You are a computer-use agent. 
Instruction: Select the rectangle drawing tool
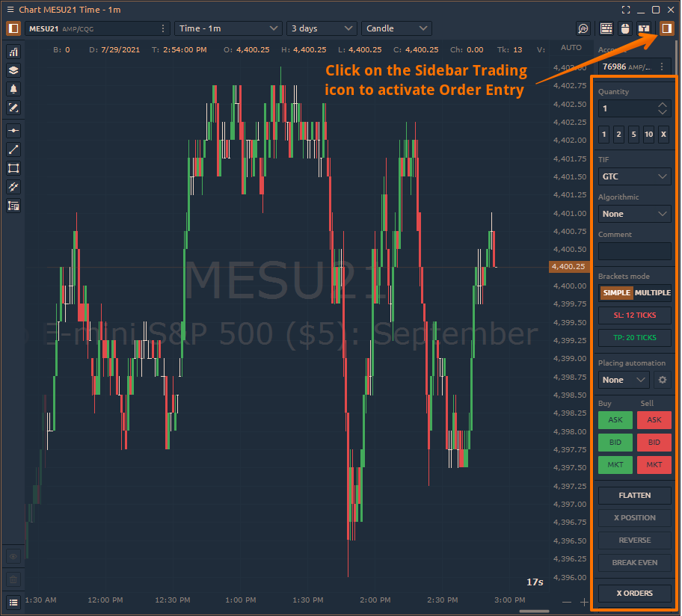coord(13,168)
